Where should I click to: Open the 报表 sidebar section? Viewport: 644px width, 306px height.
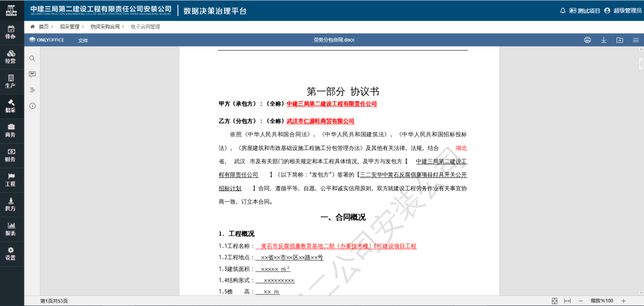coord(11,229)
